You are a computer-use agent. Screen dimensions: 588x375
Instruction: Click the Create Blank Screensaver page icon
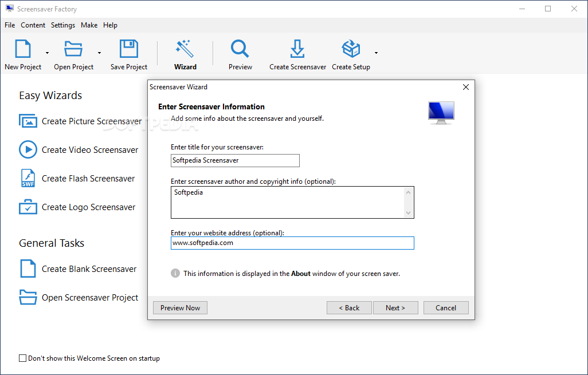pyautogui.click(x=28, y=269)
